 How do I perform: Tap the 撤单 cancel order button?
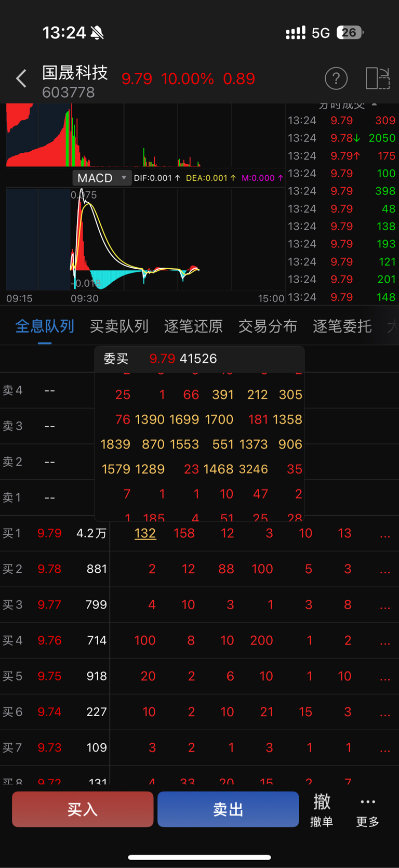point(322,810)
